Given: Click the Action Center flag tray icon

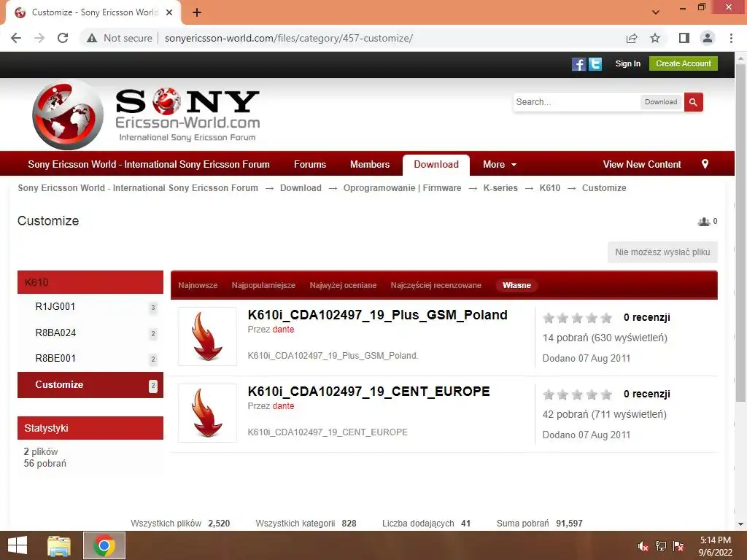Looking at the screenshot, I should (678, 546).
